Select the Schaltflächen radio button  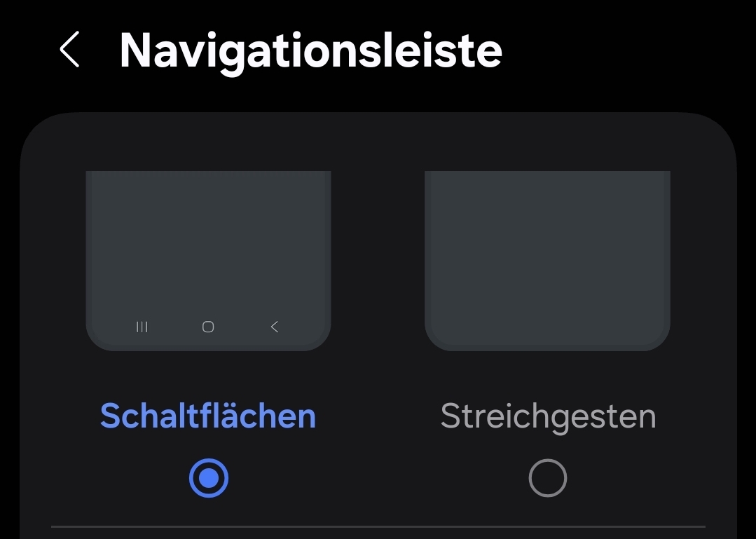point(209,478)
